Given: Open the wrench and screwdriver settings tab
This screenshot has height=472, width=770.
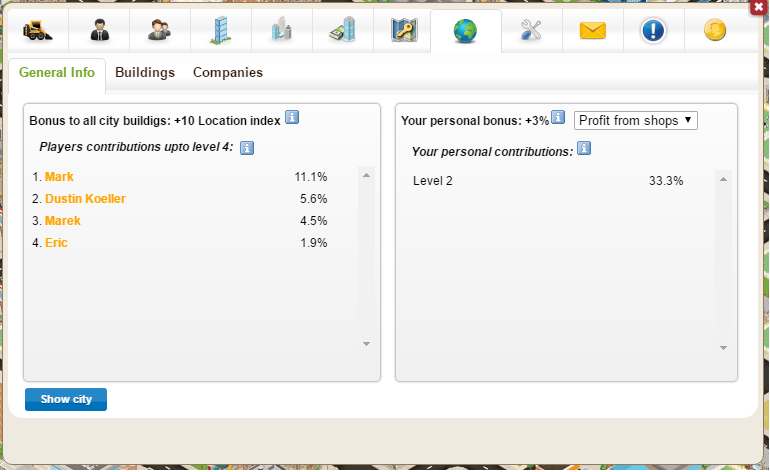Looking at the screenshot, I should pos(531,31).
